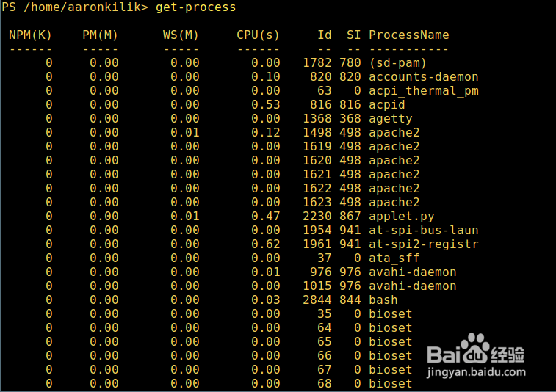Screen dimensions: 556x392
Task: Select the acpi_thermal_pm process name
Action: [423, 91]
